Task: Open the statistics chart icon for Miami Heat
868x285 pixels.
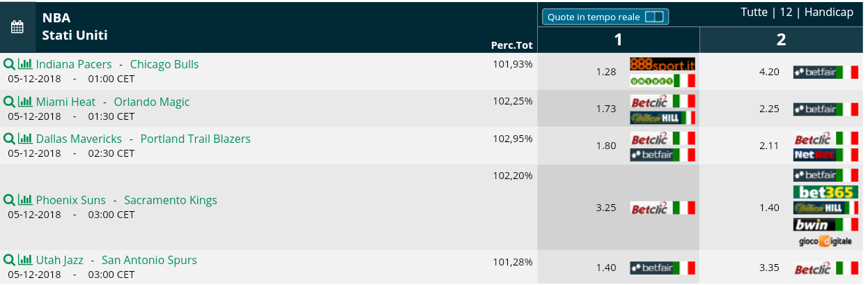Action: 25,102
